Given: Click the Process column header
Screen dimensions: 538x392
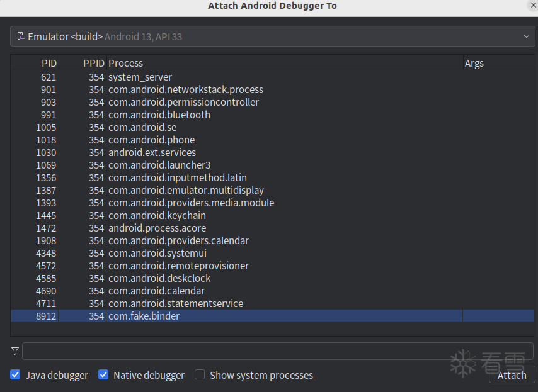Looking at the screenshot, I should point(125,63).
